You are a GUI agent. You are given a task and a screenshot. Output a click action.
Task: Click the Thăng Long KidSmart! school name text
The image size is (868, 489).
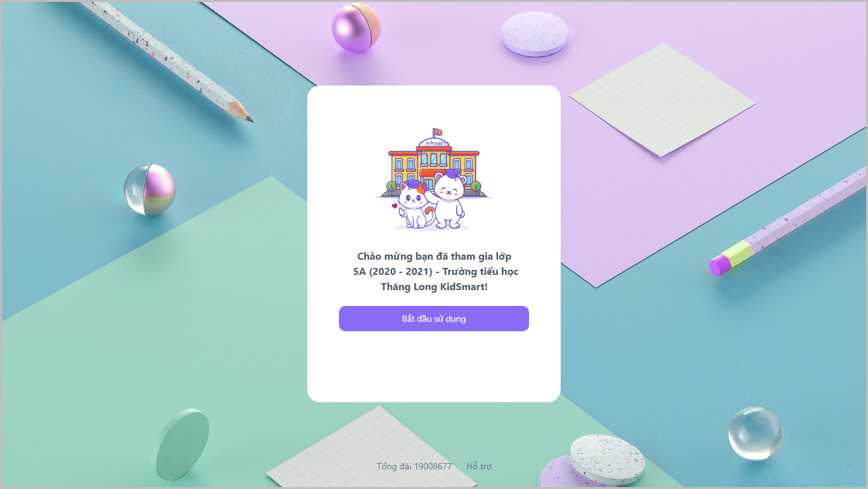pyautogui.click(x=434, y=287)
